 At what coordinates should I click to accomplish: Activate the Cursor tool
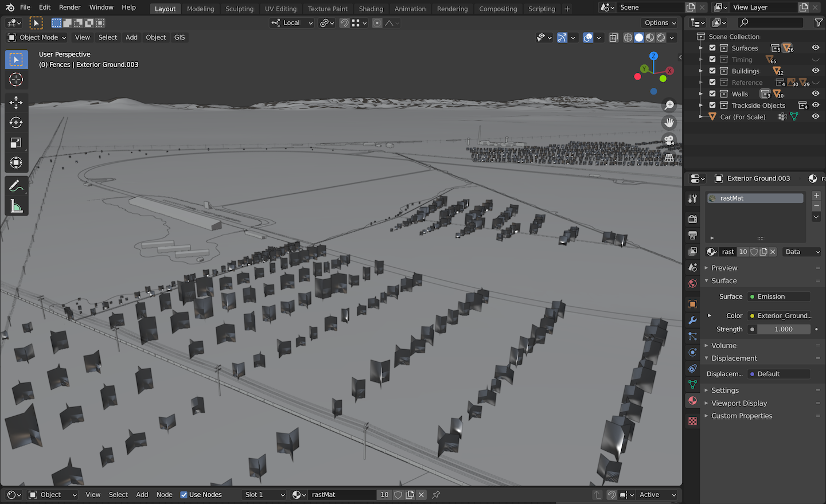tap(17, 80)
